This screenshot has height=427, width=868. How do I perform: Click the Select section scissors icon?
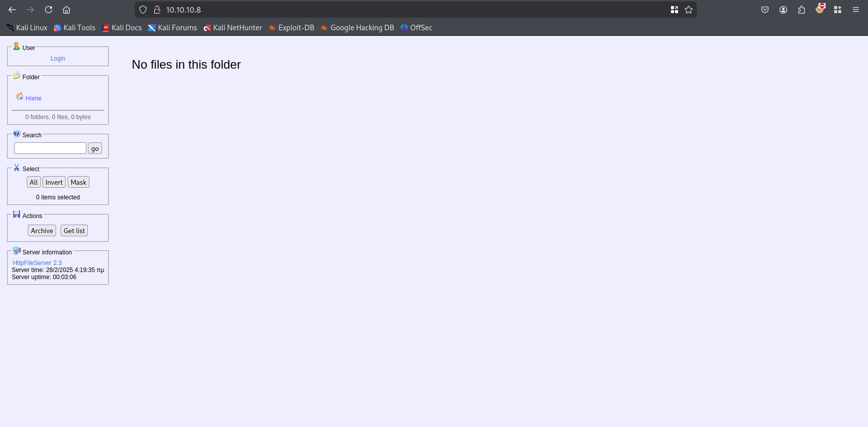(17, 168)
